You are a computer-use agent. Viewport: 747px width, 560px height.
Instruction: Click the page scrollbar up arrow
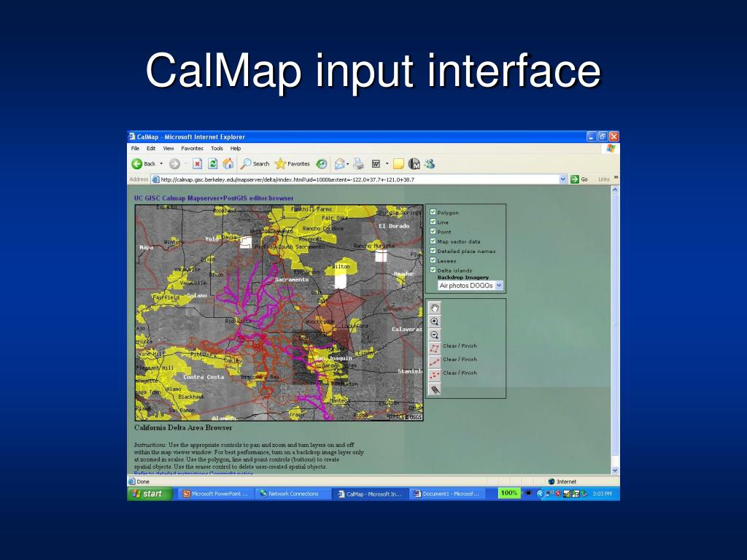614,190
